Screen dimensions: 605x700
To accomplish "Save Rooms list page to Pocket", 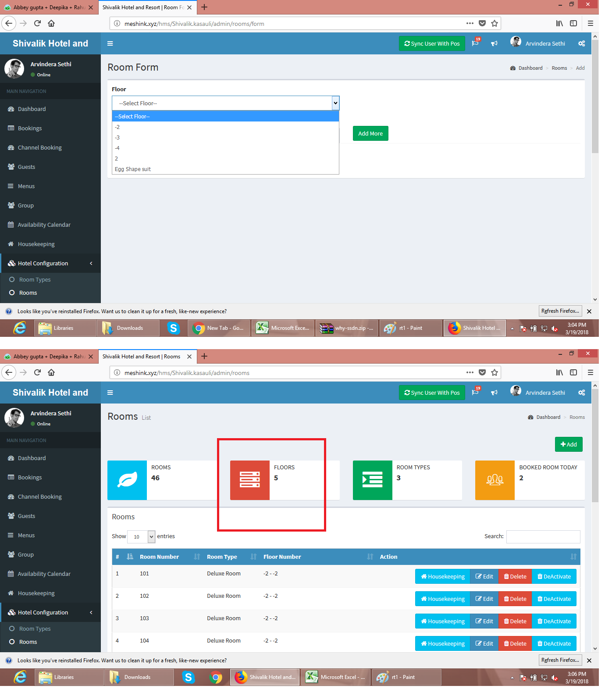I will (x=482, y=372).
